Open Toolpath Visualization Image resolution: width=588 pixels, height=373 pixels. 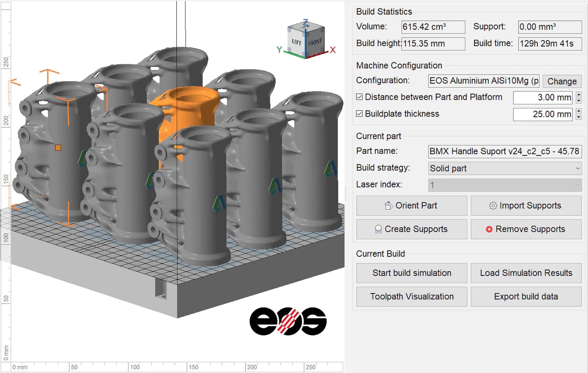tap(412, 297)
